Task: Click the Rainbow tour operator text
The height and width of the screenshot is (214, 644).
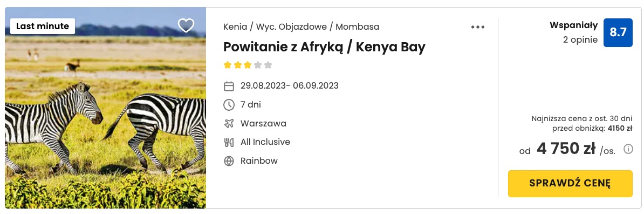Action: coord(259,160)
